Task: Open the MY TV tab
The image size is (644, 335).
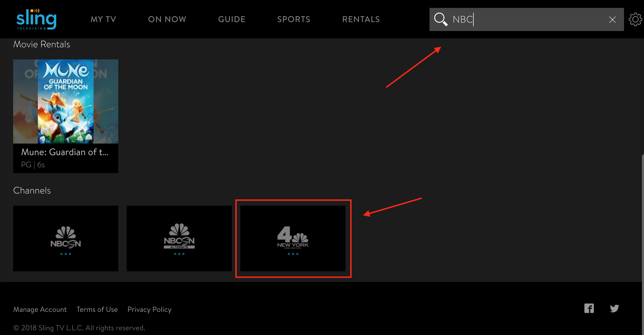Action: [x=103, y=19]
